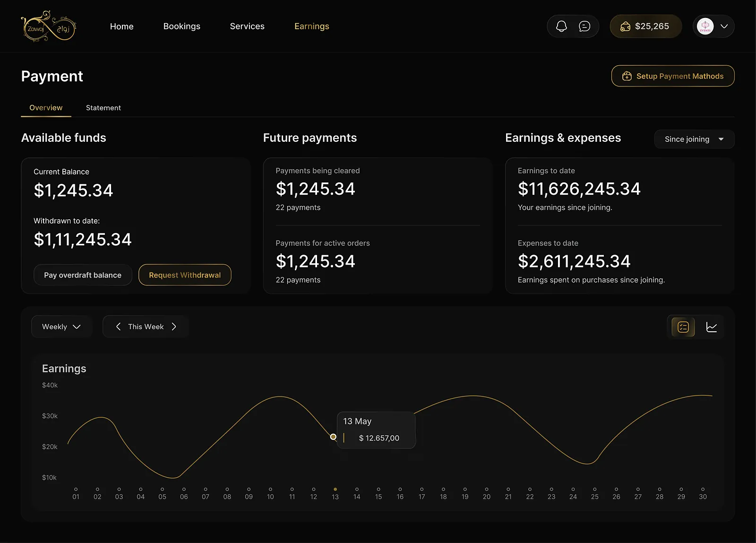Click the Earnings chart title
The width and height of the screenshot is (756, 543).
click(x=64, y=369)
